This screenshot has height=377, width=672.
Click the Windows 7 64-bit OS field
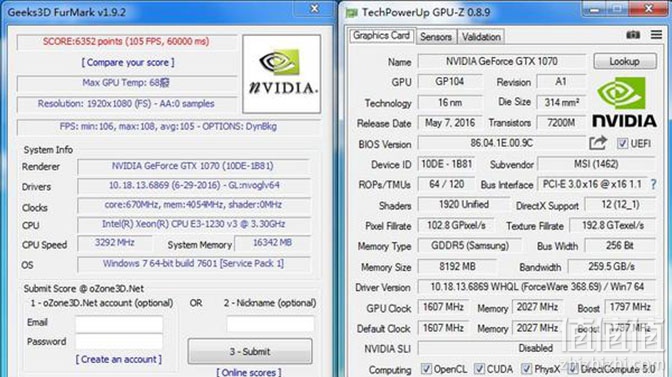(x=193, y=263)
